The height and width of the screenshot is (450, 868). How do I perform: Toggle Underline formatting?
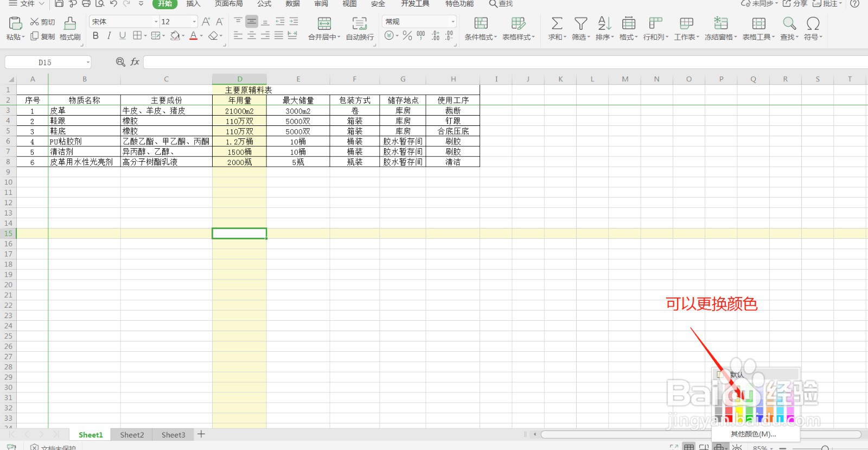[123, 36]
